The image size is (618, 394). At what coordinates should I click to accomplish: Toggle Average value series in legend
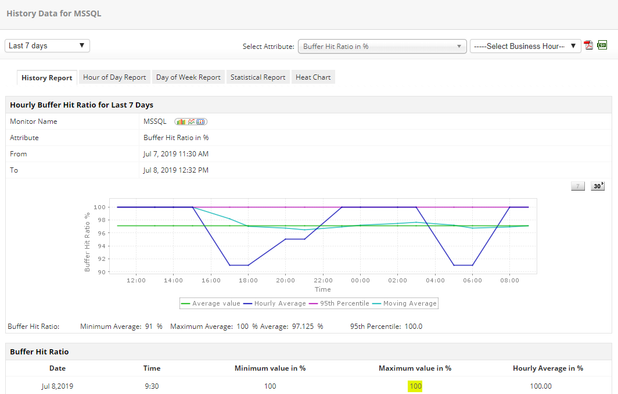tap(211, 303)
